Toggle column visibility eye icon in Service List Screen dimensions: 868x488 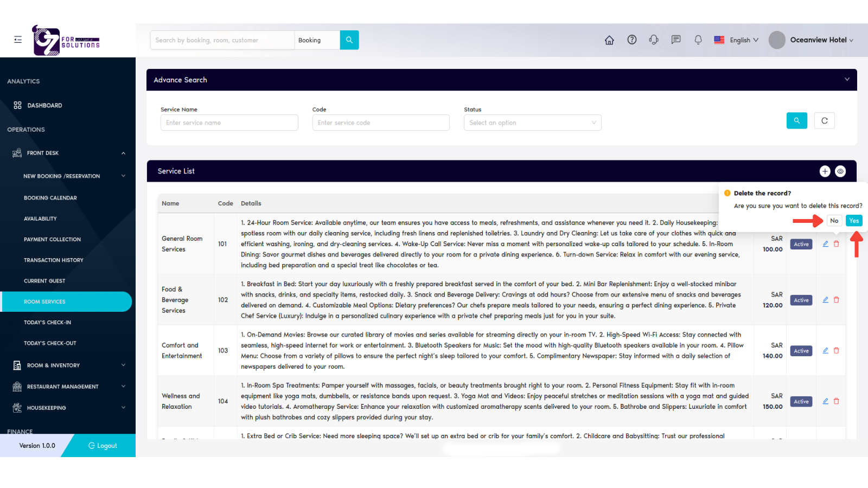pyautogui.click(x=840, y=171)
